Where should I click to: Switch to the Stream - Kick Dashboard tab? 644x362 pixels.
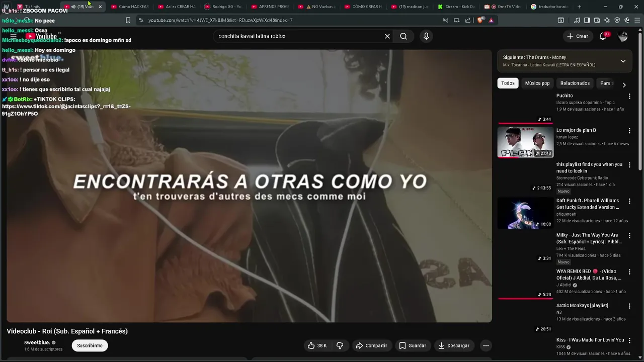pos(456,7)
